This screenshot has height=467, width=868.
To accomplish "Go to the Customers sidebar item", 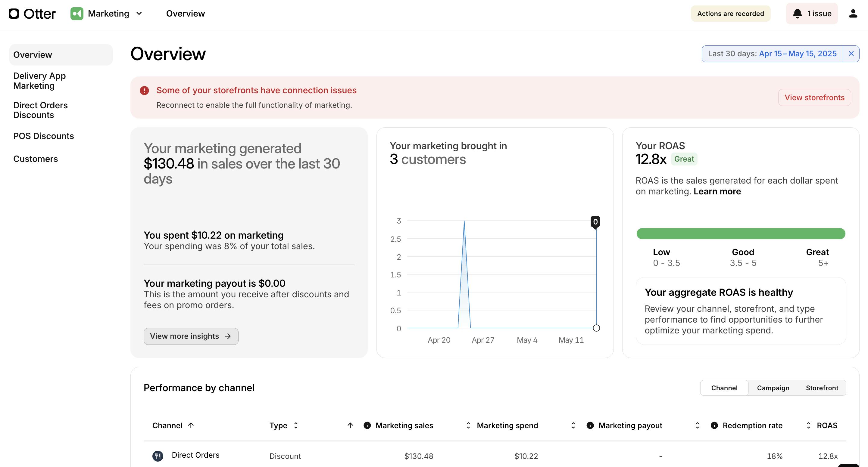I will pos(35,159).
